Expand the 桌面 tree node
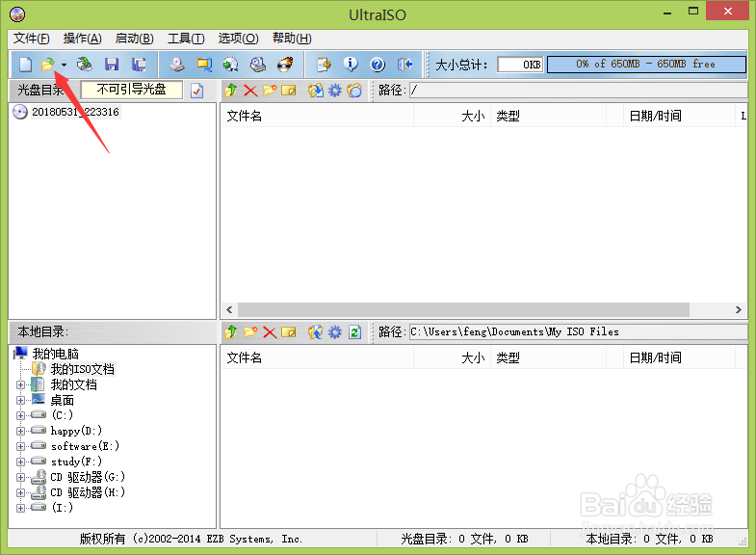 pyautogui.click(x=21, y=400)
